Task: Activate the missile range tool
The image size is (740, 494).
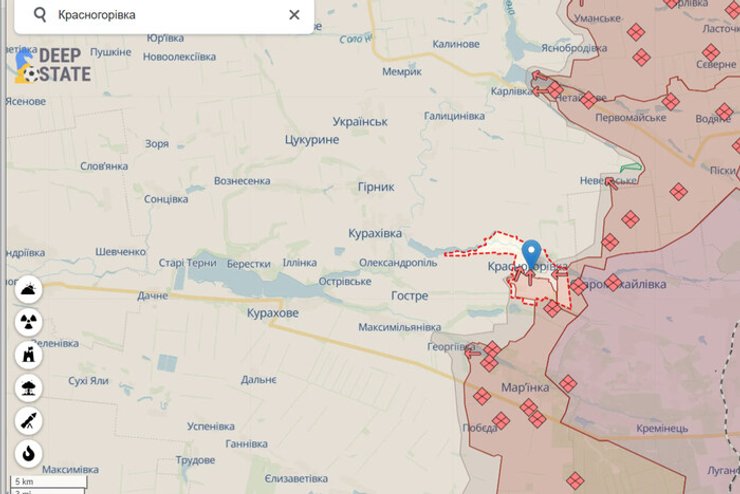Action: [x=28, y=421]
